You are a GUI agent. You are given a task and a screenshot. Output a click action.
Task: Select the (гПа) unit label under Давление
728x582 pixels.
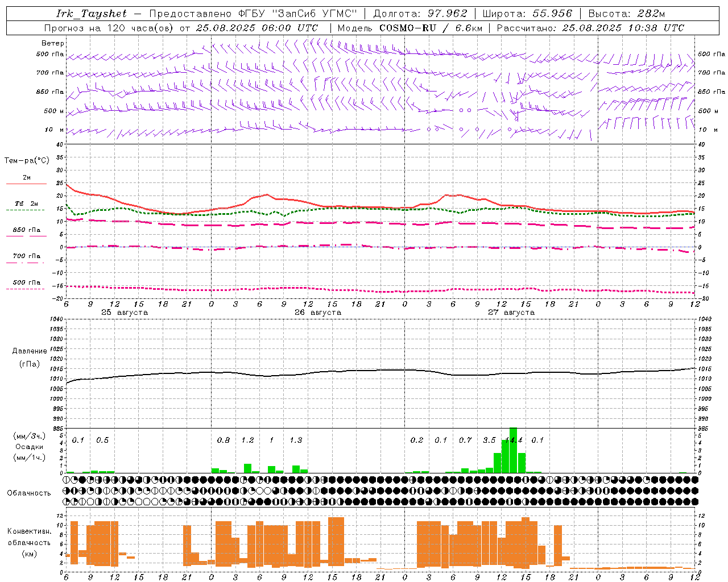30,364
